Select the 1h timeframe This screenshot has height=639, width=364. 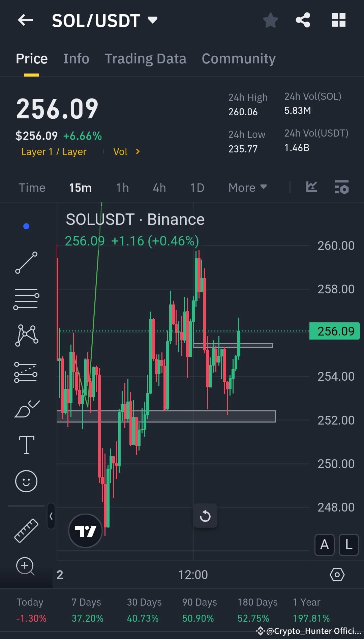click(x=122, y=187)
